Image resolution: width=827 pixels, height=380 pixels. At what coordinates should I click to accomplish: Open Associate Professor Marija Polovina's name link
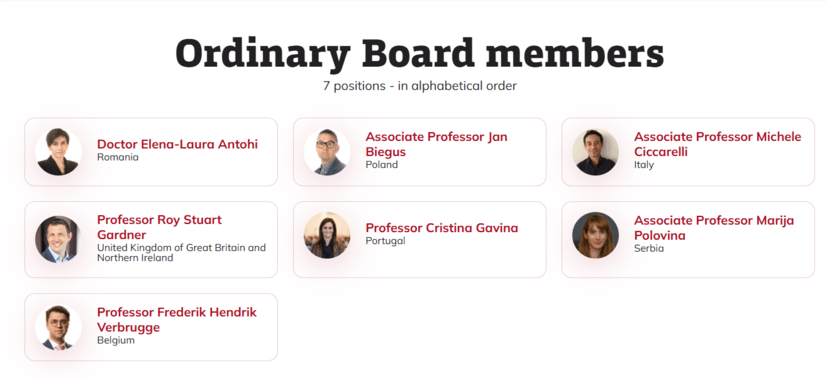click(x=714, y=227)
